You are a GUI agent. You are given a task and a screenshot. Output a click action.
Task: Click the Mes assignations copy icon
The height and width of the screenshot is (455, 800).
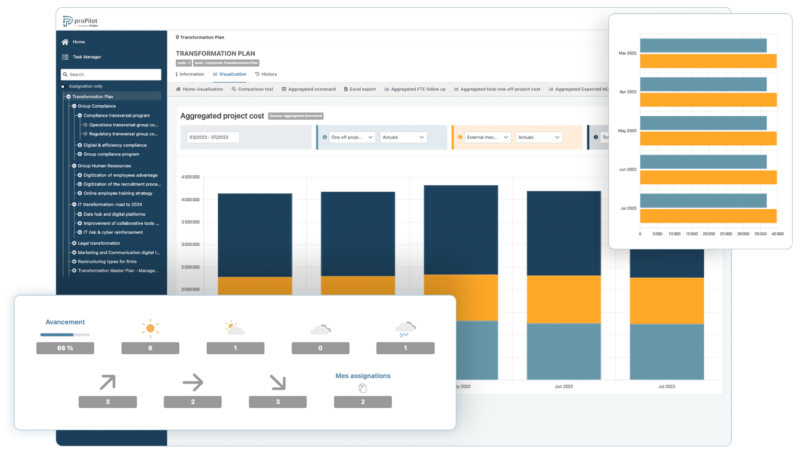coord(363,388)
